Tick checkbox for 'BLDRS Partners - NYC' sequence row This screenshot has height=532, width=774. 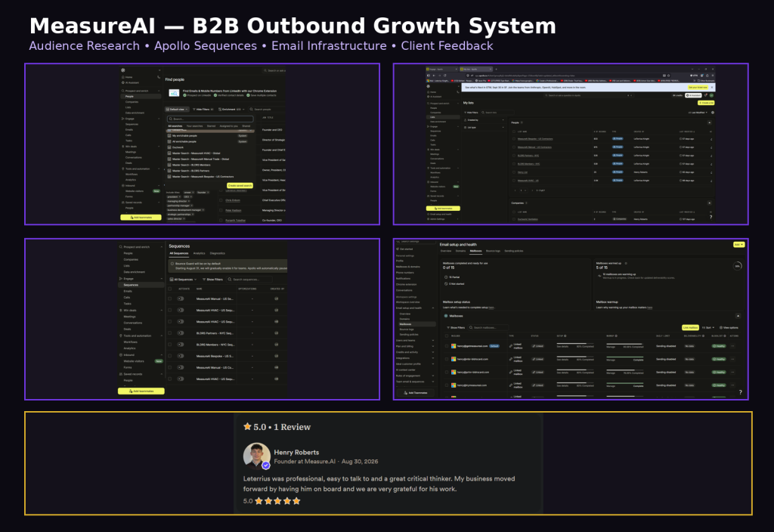pos(170,333)
